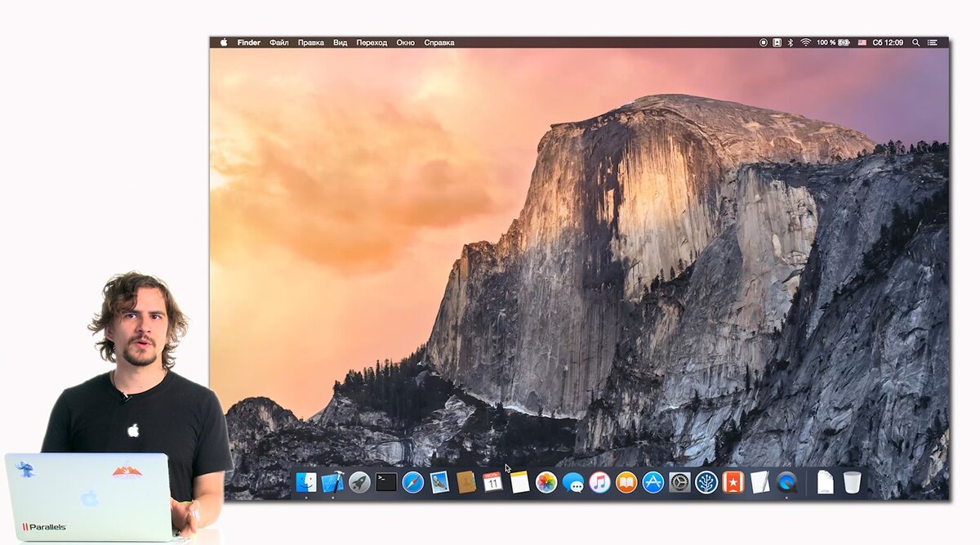Open red bookmark star app icon
This screenshot has height=545, width=980.
tap(733, 482)
